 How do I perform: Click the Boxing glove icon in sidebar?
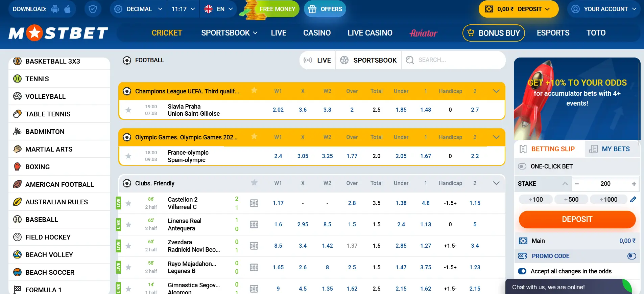click(17, 166)
